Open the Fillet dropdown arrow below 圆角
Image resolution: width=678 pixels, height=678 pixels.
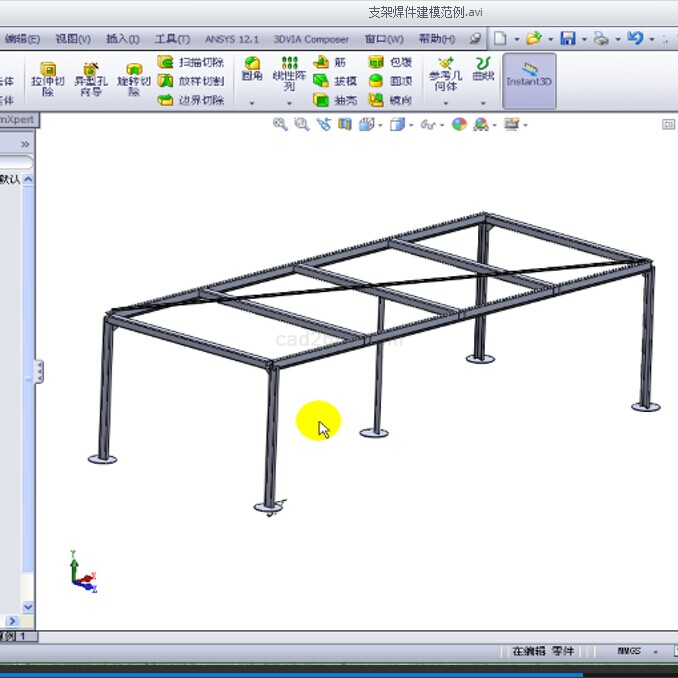click(x=252, y=102)
